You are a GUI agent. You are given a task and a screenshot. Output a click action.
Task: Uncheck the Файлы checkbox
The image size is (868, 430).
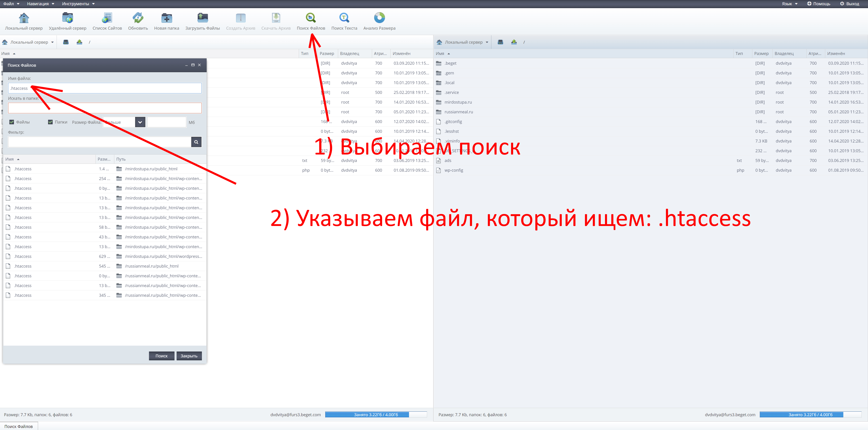[x=12, y=122]
